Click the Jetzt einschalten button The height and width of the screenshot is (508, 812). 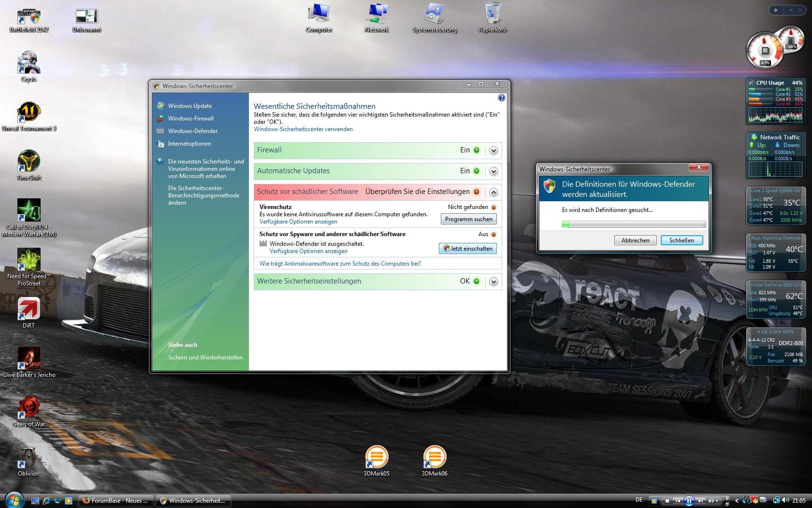tap(468, 248)
